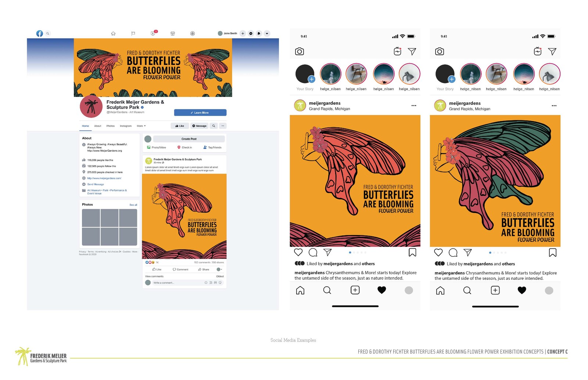Click Comment on the Facebook post
Image resolution: width=588 pixels, height=380 pixels.
(180, 269)
